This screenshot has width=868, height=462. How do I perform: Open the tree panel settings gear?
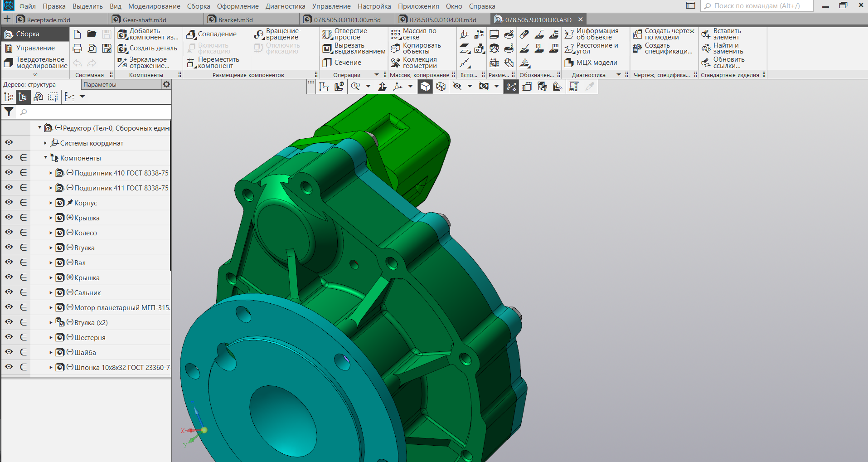(x=166, y=84)
